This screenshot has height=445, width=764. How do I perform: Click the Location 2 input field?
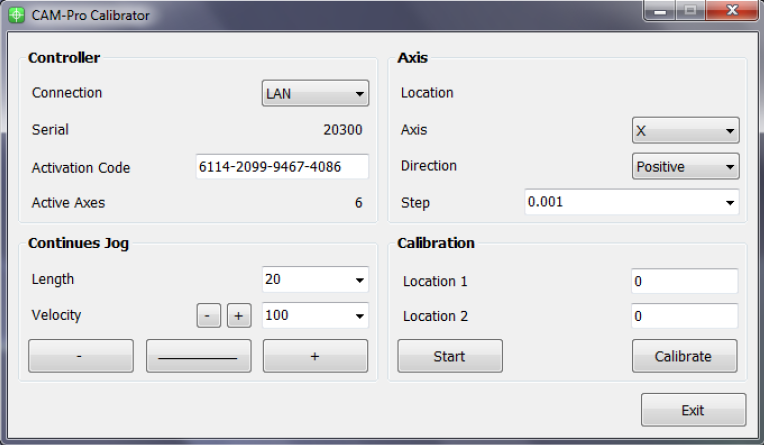[x=685, y=316]
